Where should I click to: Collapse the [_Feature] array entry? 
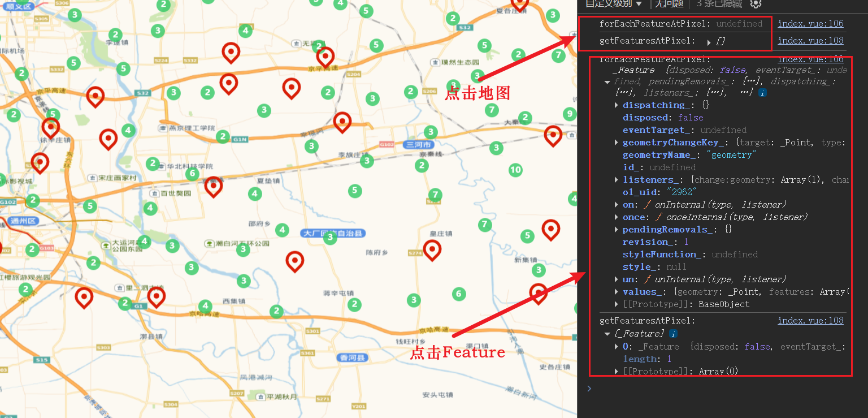pos(607,334)
